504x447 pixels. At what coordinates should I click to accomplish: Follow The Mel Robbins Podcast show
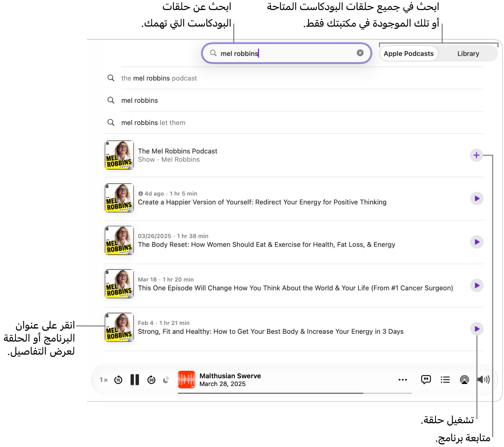[x=476, y=155]
